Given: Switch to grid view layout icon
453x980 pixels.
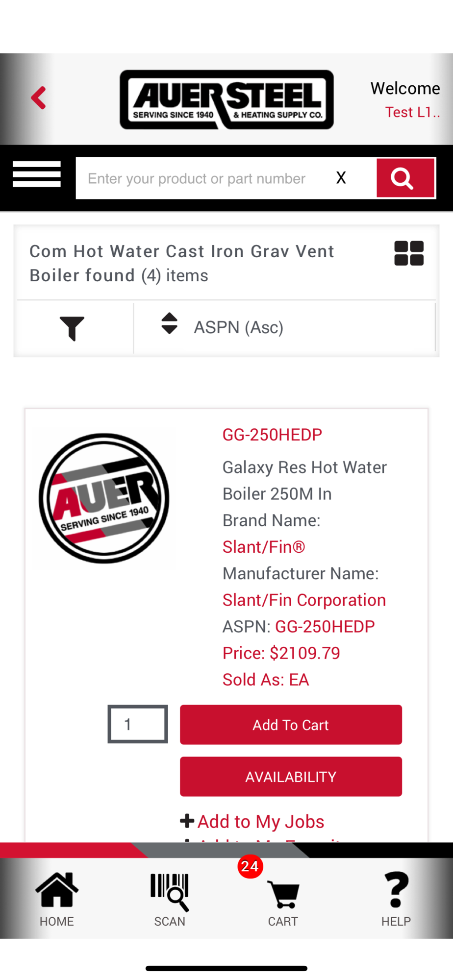Looking at the screenshot, I should pyautogui.click(x=409, y=253).
